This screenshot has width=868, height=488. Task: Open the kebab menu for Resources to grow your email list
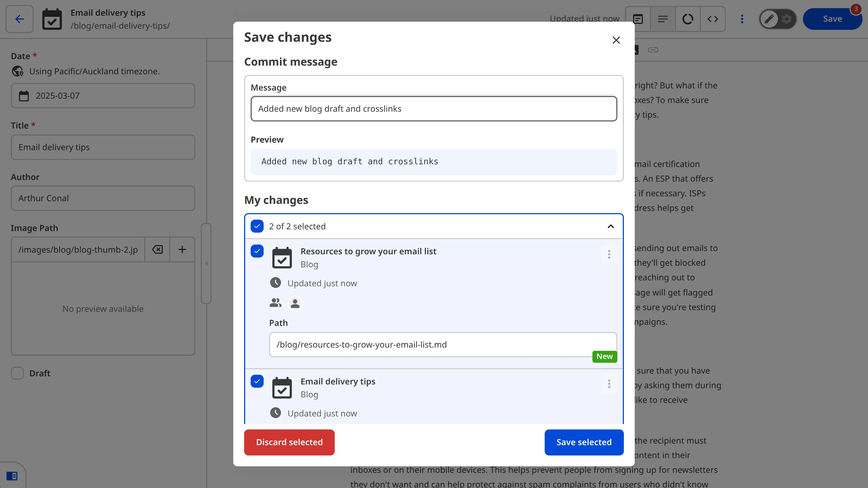pyautogui.click(x=609, y=255)
